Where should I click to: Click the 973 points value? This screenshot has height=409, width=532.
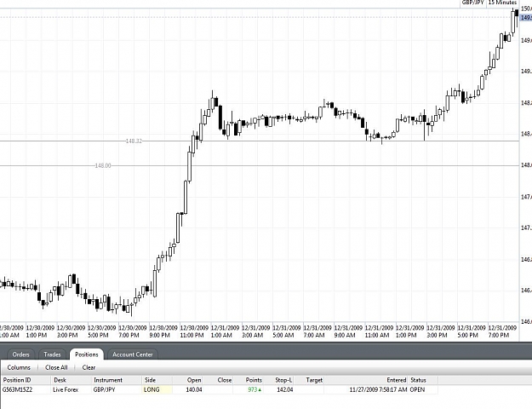(253, 389)
